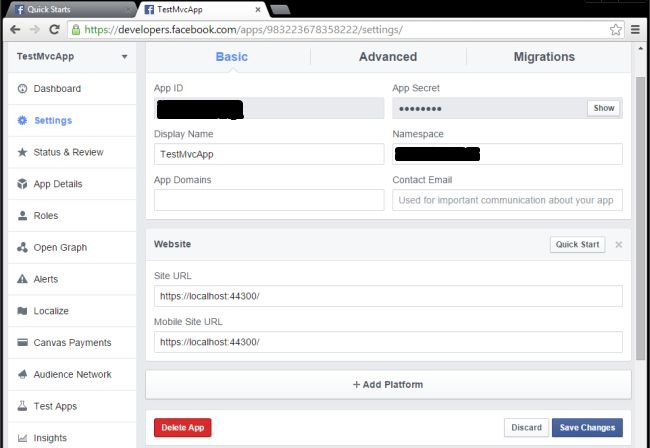
Task: Open Open Graph page in sidebar
Action: (x=72, y=247)
